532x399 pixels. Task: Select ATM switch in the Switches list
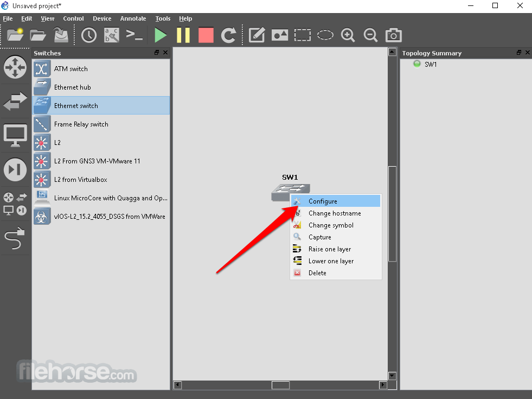point(101,68)
